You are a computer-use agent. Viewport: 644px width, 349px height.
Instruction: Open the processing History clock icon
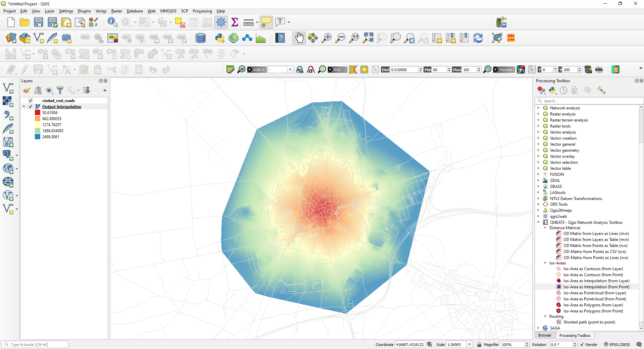coord(563,90)
